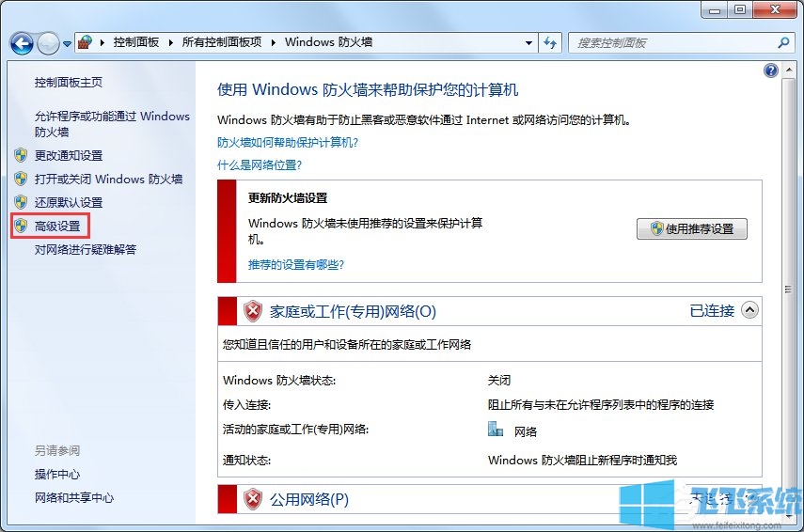Click the 使用推荐设置 button
The image size is (804, 532).
click(x=692, y=228)
